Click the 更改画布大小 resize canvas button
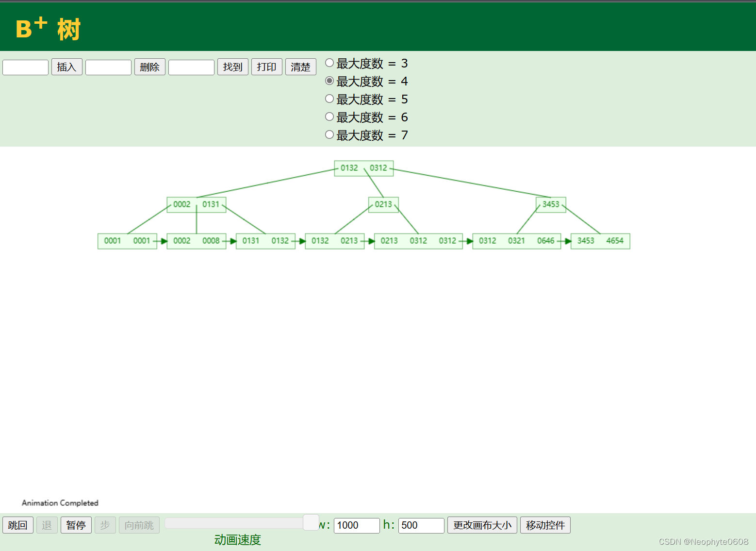The image size is (756, 551). coord(482,525)
